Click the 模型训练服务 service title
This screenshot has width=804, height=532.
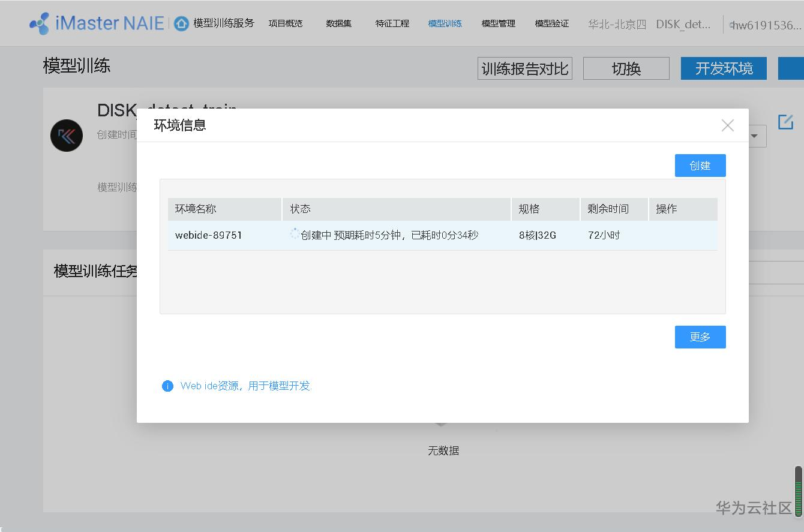tap(224, 23)
